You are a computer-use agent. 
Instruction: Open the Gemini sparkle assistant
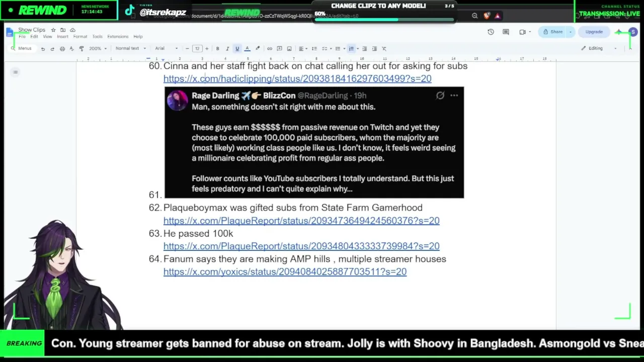click(x=618, y=32)
